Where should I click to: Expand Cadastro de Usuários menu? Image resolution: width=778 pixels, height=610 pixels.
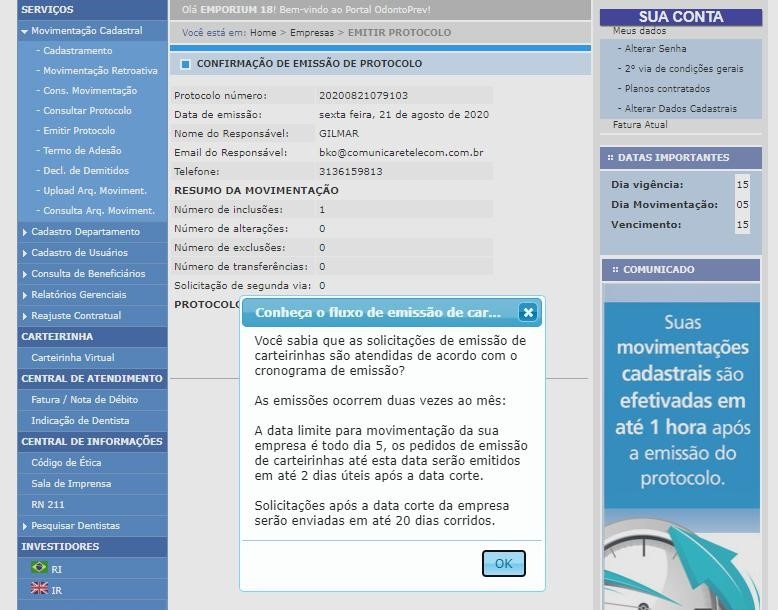click(x=24, y=253)
